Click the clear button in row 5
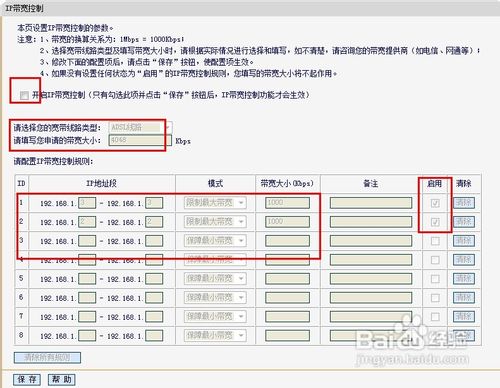 [464, 279]
